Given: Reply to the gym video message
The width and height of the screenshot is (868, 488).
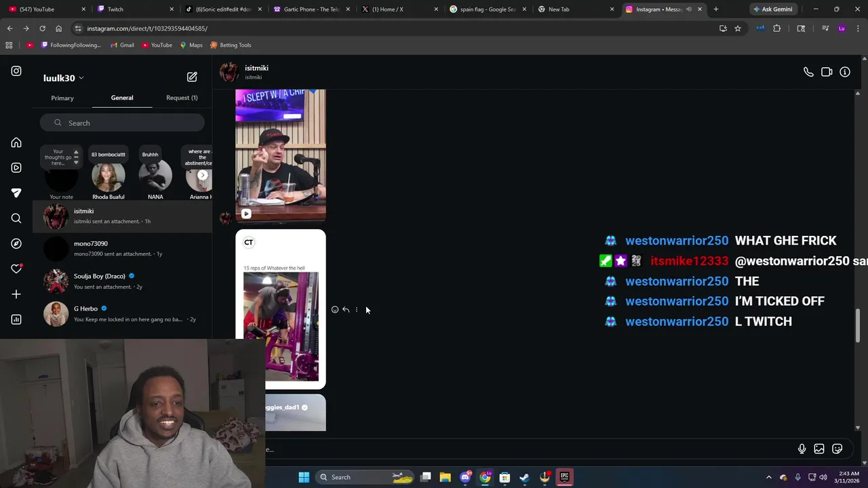Looking at the screenshot, I should click(x=346, y=310).
